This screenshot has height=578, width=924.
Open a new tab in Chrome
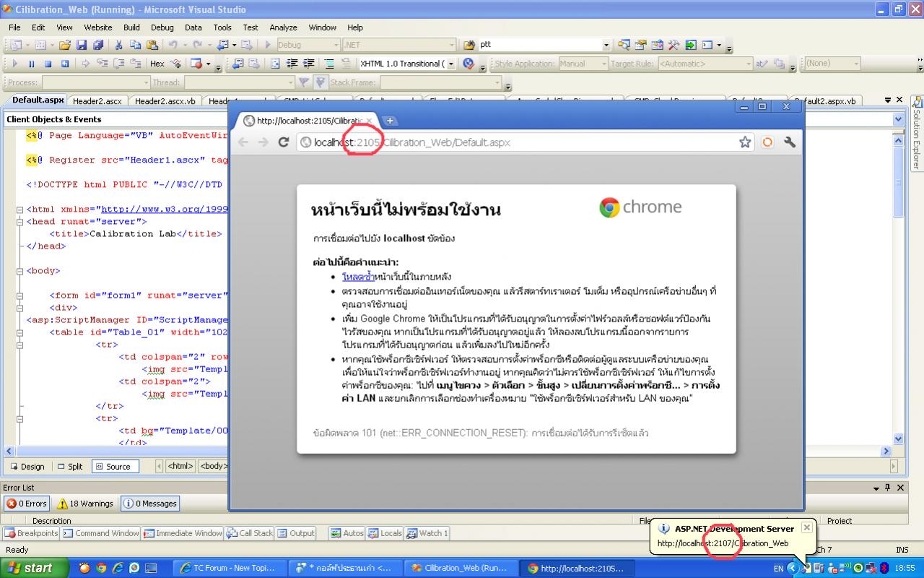389,121
